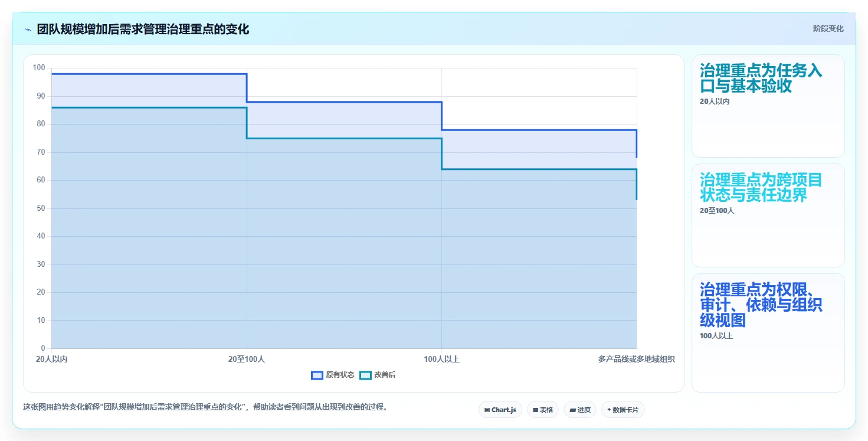Click the 改善后 legend color box
The width and height of the screenshot is (868, 441).
click(365, 375)
